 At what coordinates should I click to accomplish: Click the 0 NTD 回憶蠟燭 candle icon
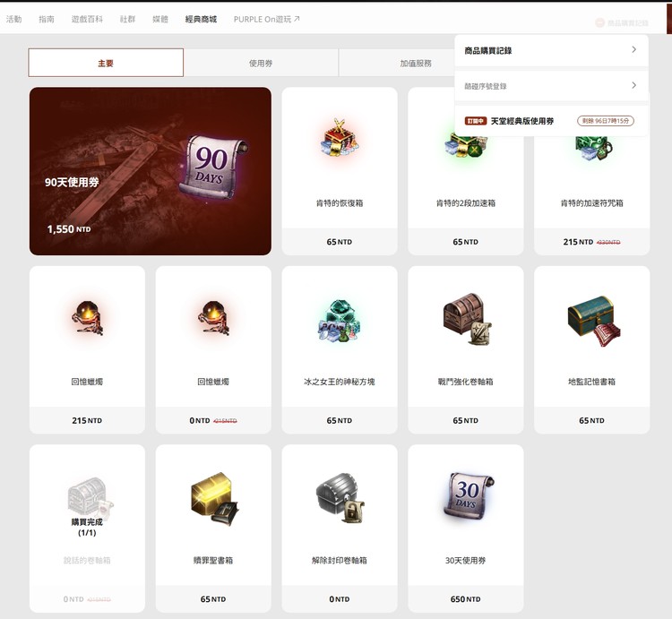tap(213, 317)
